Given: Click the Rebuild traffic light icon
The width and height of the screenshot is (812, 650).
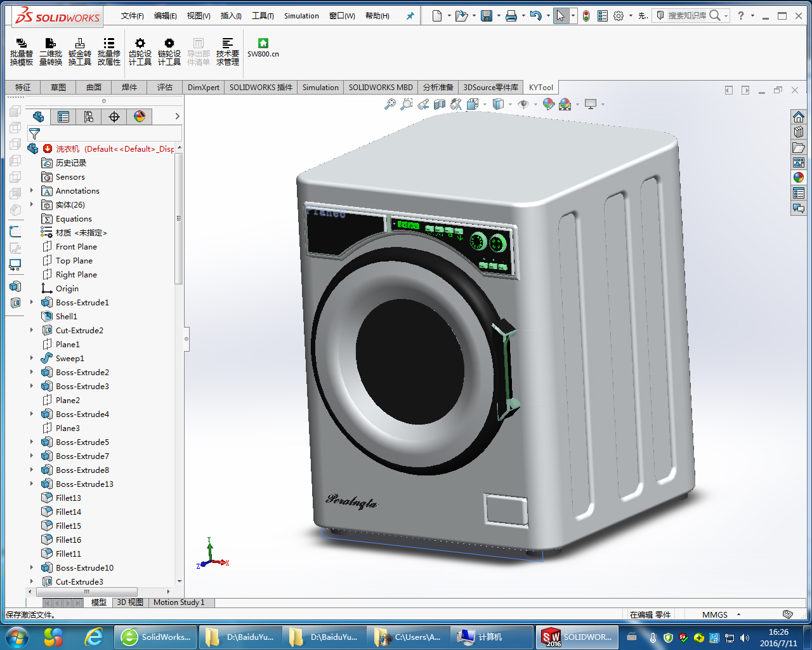Looking at the screenshot, I should point(586,16).
